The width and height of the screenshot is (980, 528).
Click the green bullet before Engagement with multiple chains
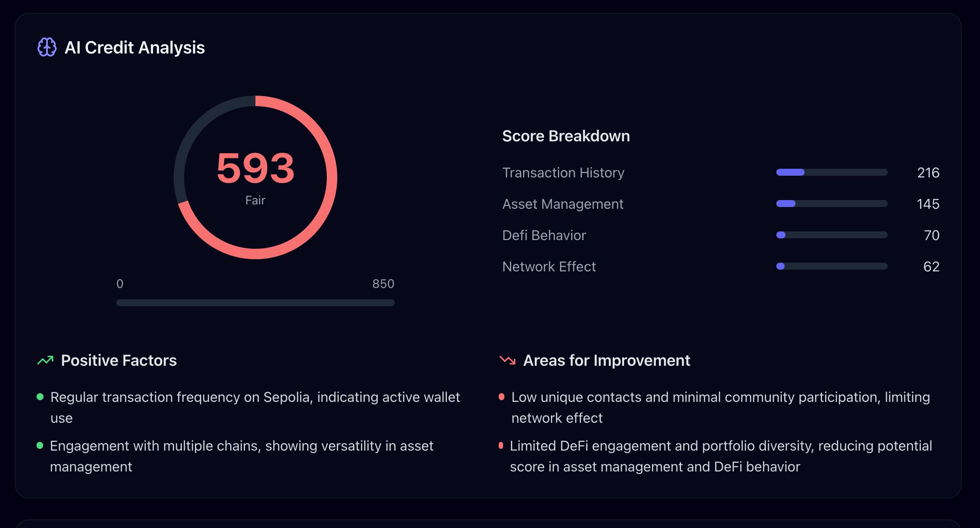(40, 445)
